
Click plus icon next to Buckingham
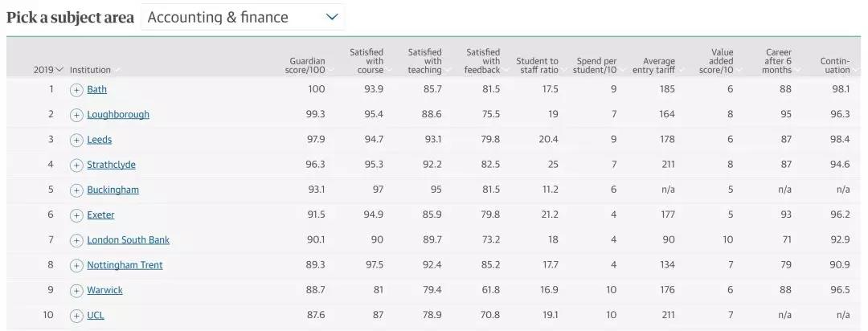pyautogui.click(x=76, y=190)
